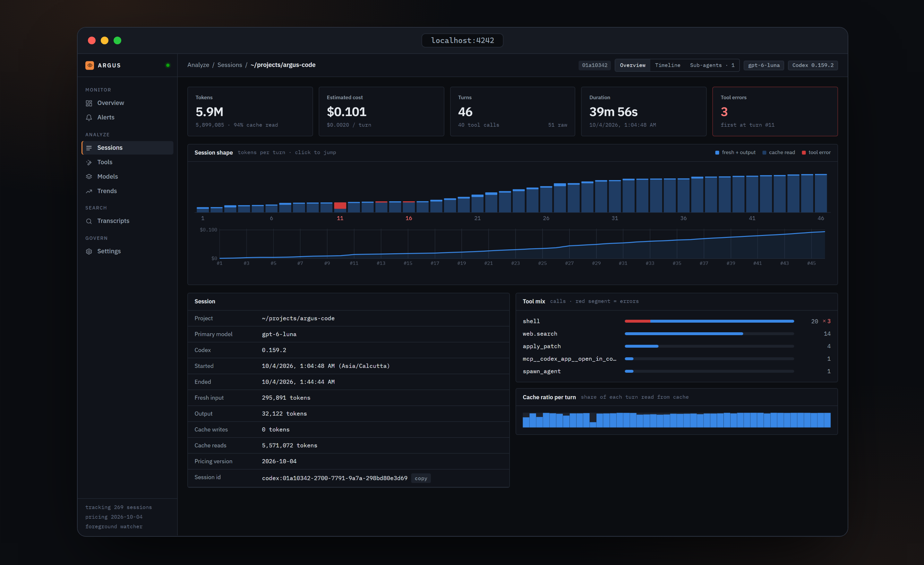Jump to turn 46 bar in session shape
The width and height of the screenshot is (924, 565).
821,193
